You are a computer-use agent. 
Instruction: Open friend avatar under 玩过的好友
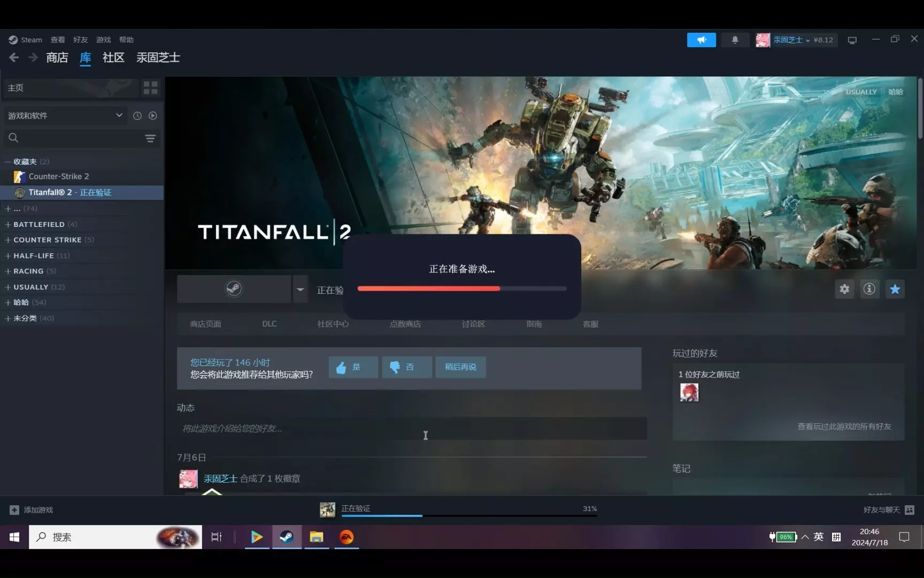[689, 392]
